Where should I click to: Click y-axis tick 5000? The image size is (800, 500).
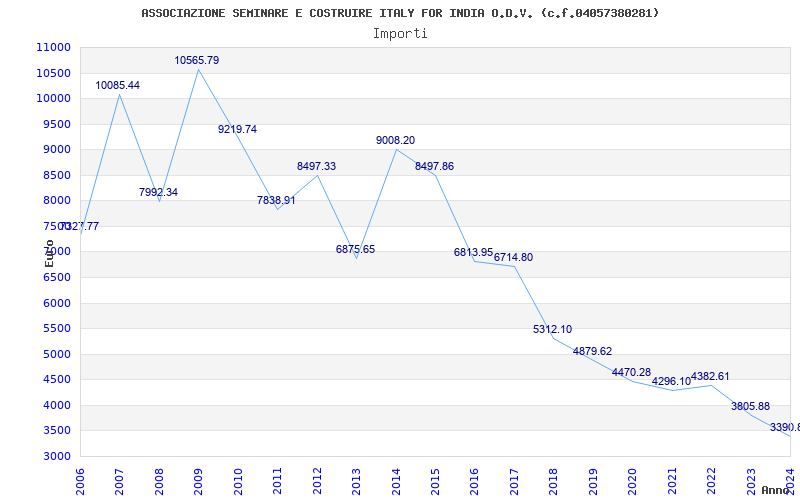click(x=57, y=354)
